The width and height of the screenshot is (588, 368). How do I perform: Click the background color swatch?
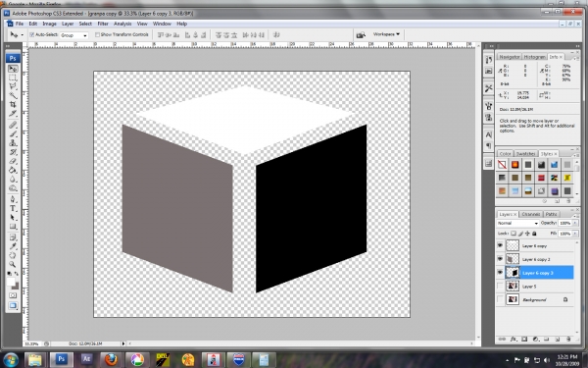pyautogui.click(x=16, y=287)
